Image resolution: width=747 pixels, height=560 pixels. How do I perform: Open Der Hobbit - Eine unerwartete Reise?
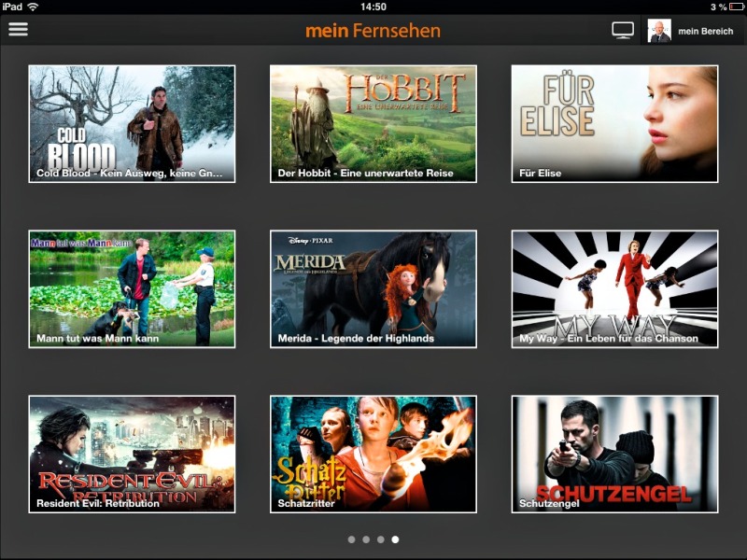coord(373,124)
